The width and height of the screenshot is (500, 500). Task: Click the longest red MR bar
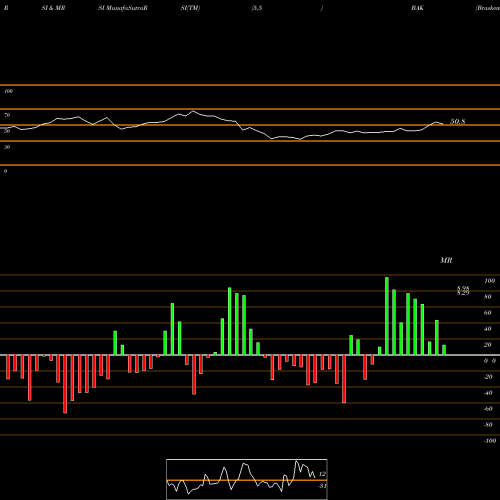click(x=65, y=384)
